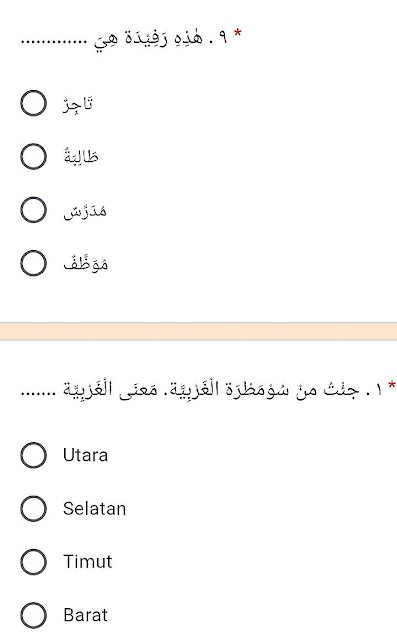Click the تاجر answer label text
Image resolution: width=397 pixels, height=640 pixels.
pos(78,104)
